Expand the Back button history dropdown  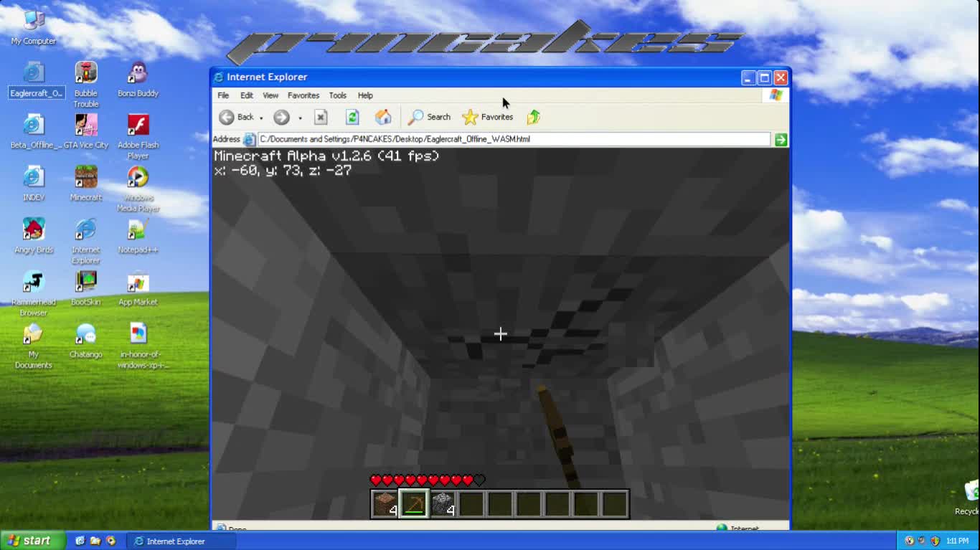click(261, 118)
